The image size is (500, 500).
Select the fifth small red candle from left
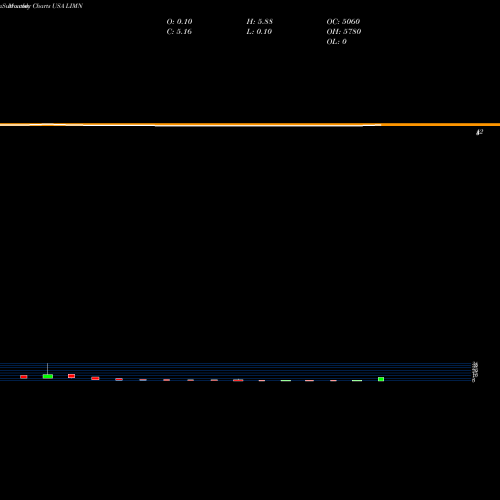click(143, 380)
